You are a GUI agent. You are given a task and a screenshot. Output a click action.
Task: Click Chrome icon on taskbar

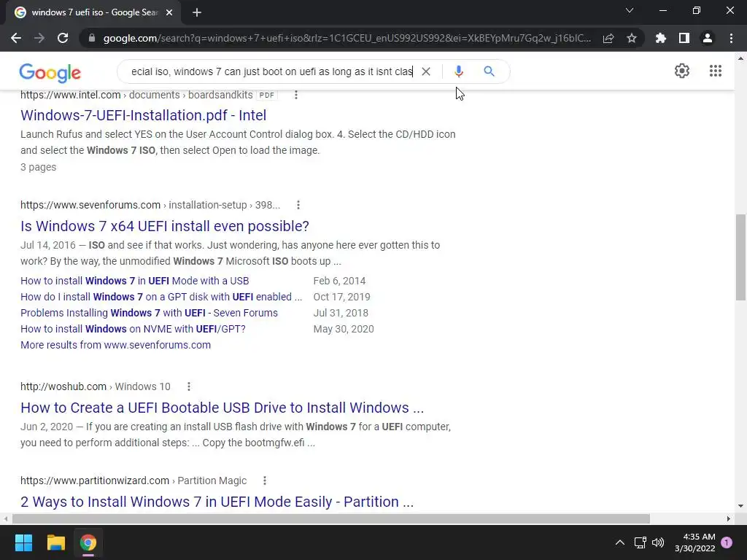[x=88, y=542]
